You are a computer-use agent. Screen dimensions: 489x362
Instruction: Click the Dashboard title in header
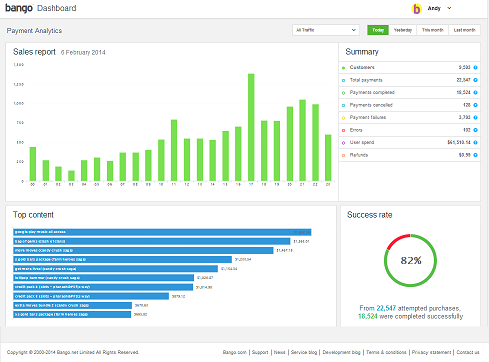(x=57, y=8)
